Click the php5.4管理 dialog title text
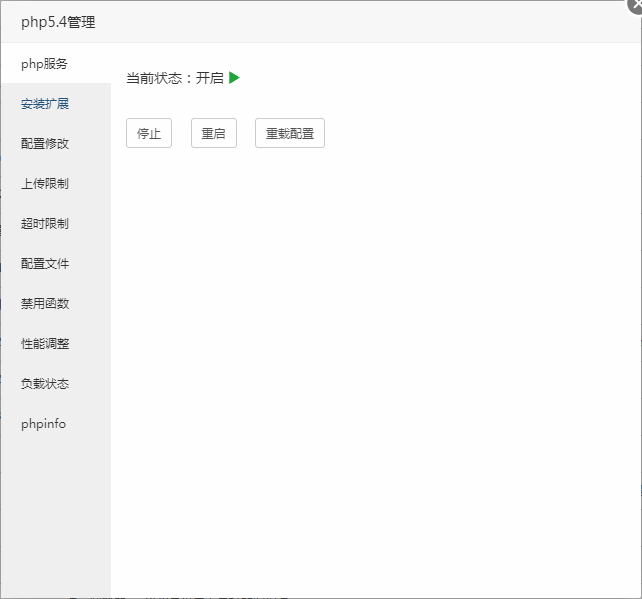 [x=58, y=22]
